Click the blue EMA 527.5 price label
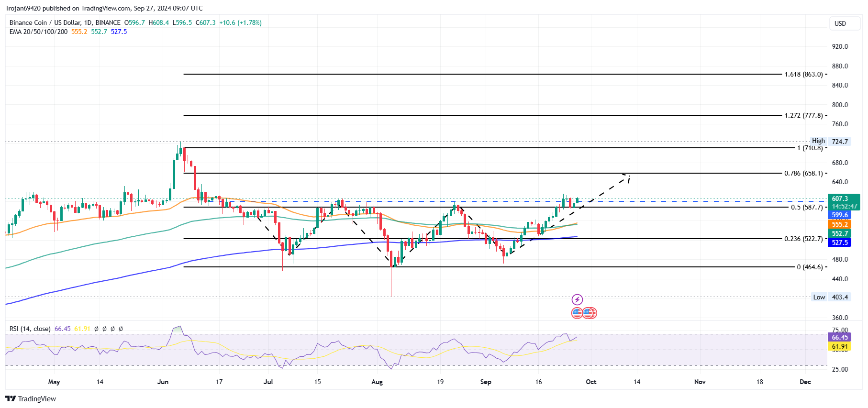 pos(840,243)
